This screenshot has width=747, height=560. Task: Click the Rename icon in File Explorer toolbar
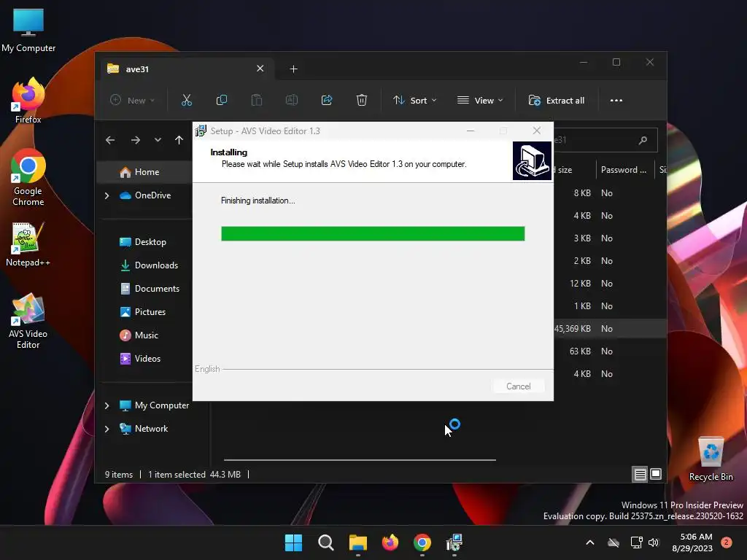[x=292, y=101]
